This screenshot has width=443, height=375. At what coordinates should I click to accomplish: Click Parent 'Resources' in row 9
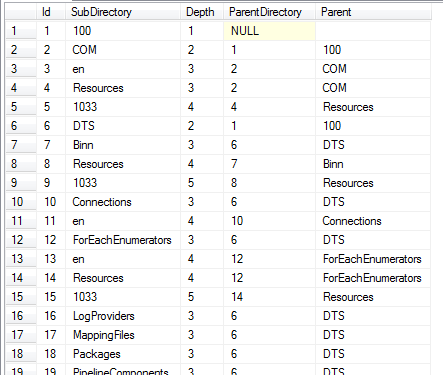[x=373, y=183]
